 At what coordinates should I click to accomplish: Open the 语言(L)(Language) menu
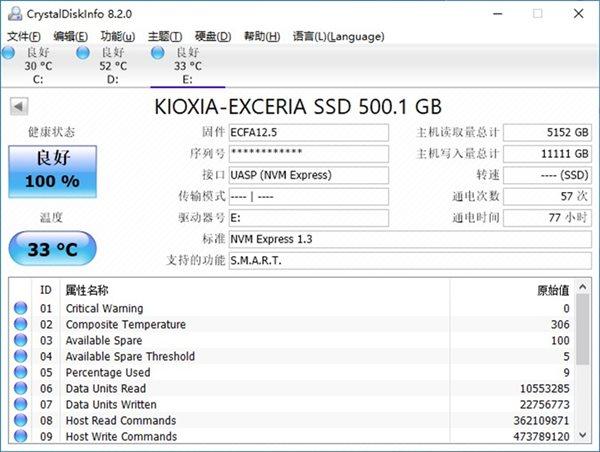(x=339, y=36)
